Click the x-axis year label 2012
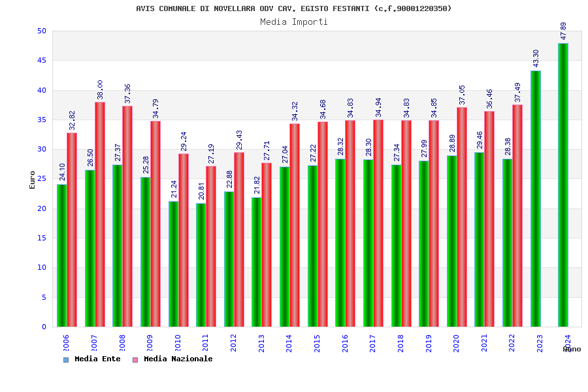Image resolution: width=588 pixels, height=392 pixels. (233, 343)
